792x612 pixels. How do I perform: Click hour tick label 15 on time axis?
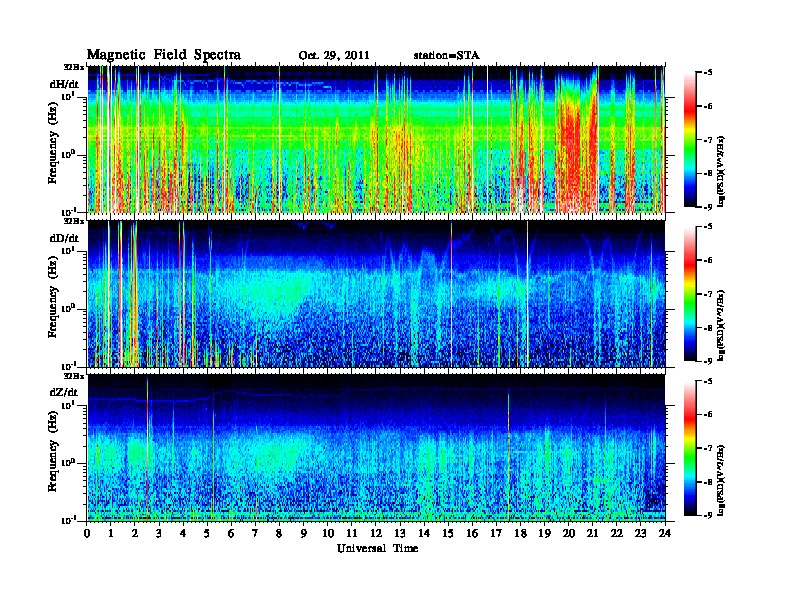[x=448, y=533]
